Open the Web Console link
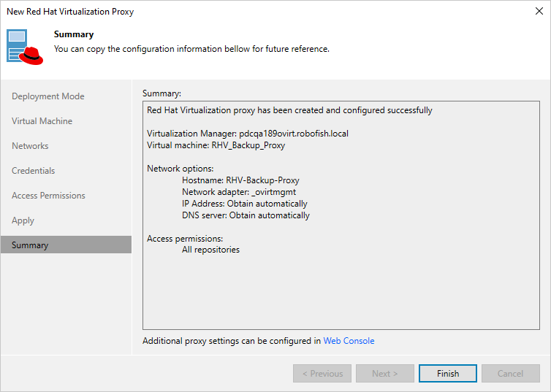This screenshot has width=551, height=392. coord(349,341)
